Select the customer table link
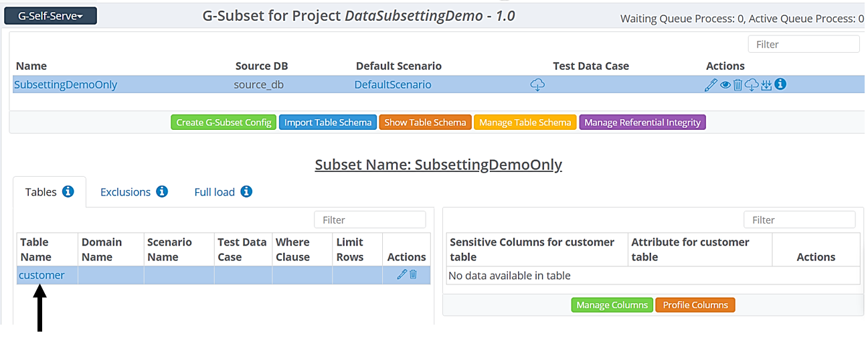The height and width of the screenshot is (338, 868). click(41, 275)
